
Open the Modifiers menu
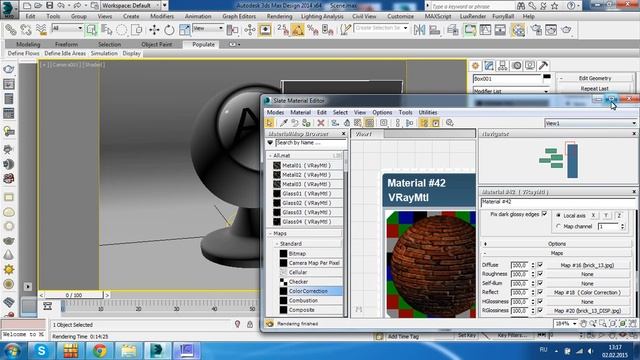tap(162, 16)
